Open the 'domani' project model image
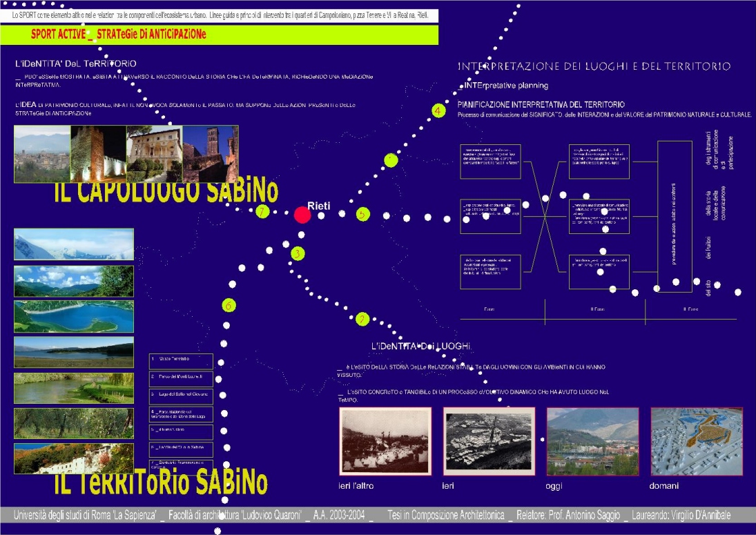This screenshot has height=535, width=756. coord(696,440)
